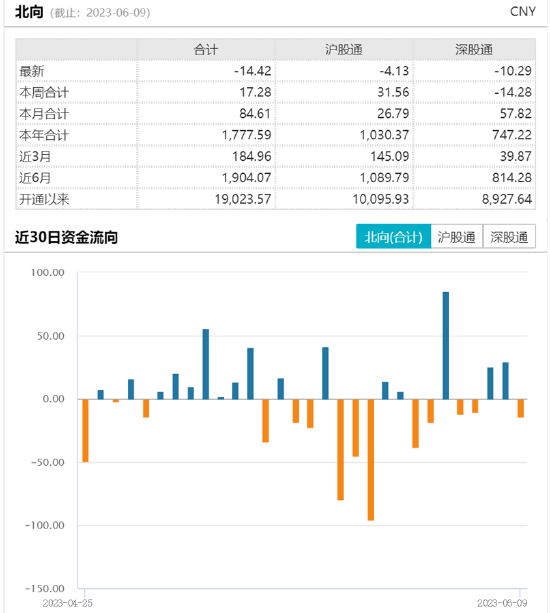Switch to the 深股通 tab
Screen dimensions: 550x613
click(x=509, y=237)
